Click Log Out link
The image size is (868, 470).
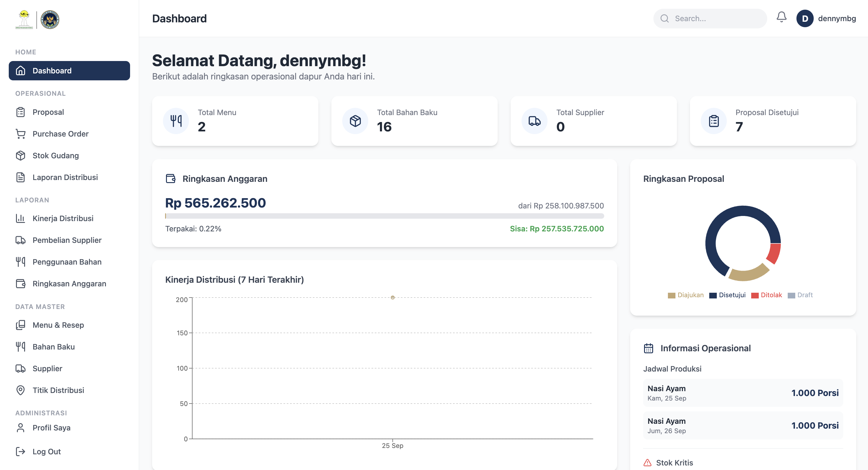tap(46, 452)
